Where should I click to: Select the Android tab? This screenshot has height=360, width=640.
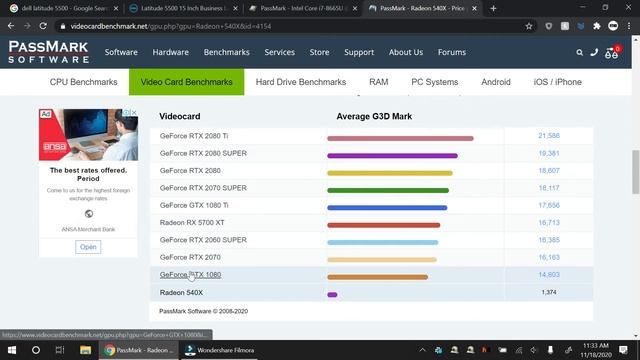pyautogui.click(x=496, y=82)
